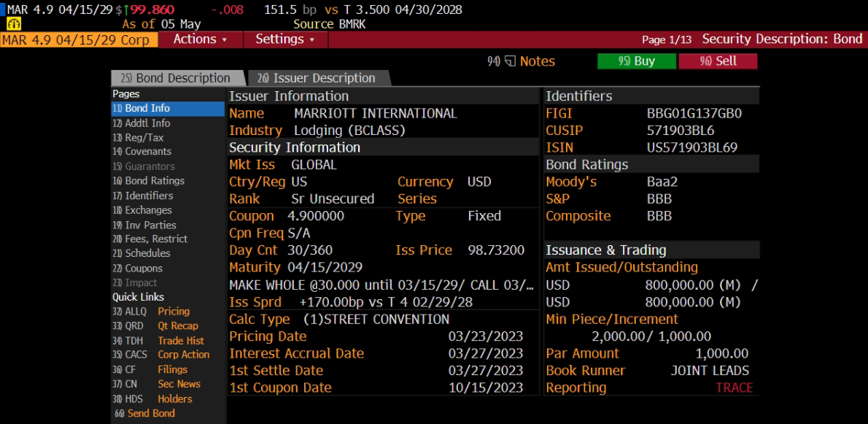Screen dimensions: 868x424
Task: Click the coupon Type value Fixed
Action: point(484,216)
